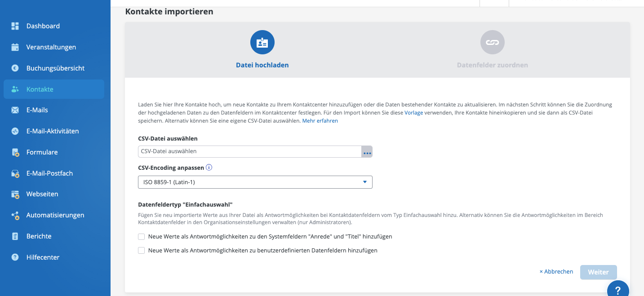Open the Vorlage template link
Viewport: 644px width, 296px height.
413,113
